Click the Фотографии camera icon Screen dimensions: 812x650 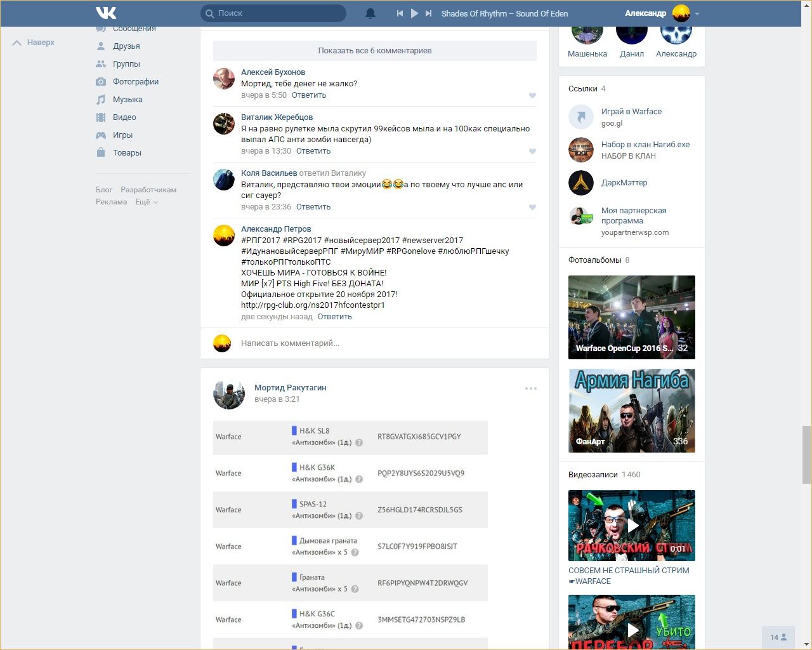[x=101, y=82]
